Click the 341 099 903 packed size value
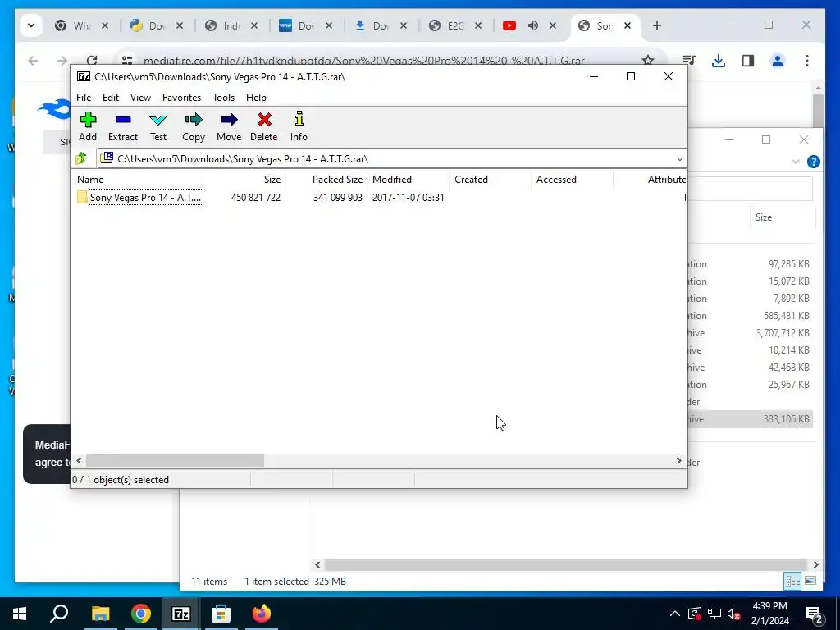Screen dimensions: 840x630 pos(337,198)
